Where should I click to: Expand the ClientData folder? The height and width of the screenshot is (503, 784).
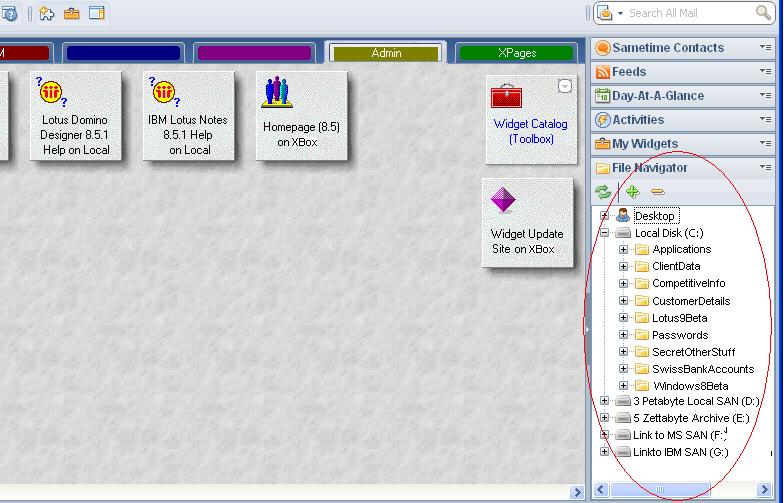pos(623,266)
